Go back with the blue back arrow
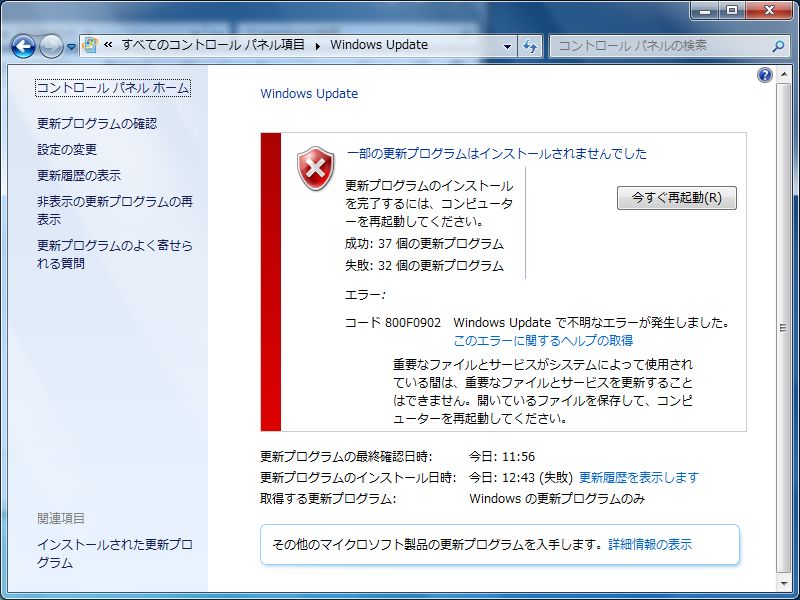 (x=23, y=47)
